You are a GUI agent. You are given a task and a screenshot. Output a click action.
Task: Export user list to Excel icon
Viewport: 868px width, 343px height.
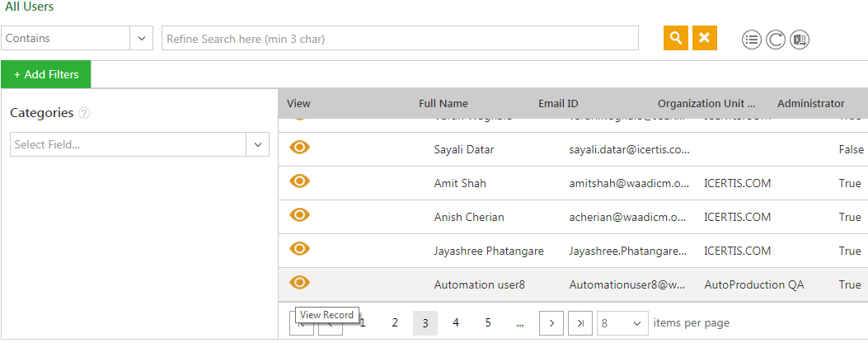(800, 40)
